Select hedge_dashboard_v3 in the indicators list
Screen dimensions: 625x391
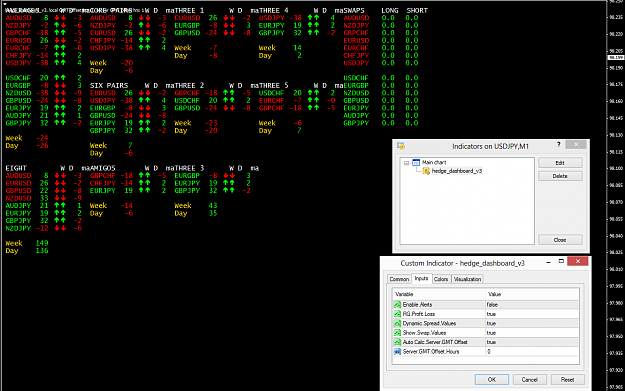coord(457,171)
